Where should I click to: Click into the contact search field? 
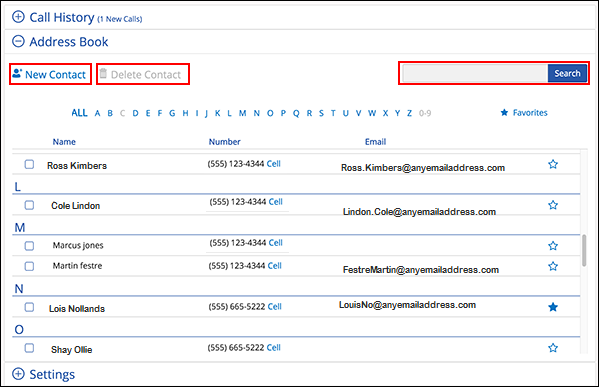pos(475,73)
